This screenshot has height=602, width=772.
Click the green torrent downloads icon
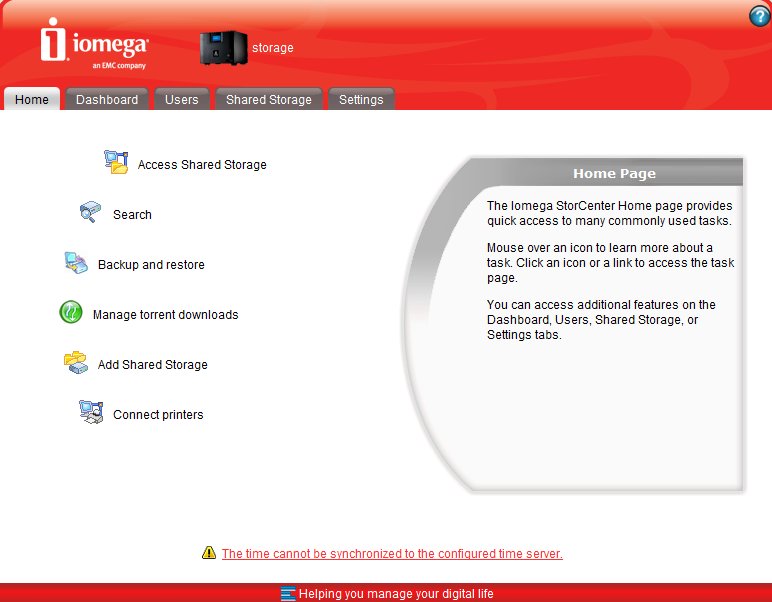point(71,313)
